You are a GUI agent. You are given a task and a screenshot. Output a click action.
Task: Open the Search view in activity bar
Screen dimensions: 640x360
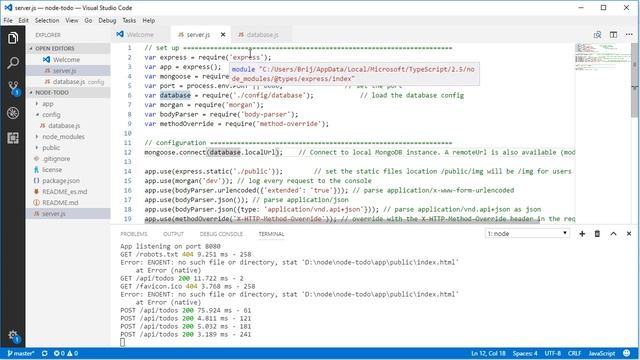coord(13,63)
